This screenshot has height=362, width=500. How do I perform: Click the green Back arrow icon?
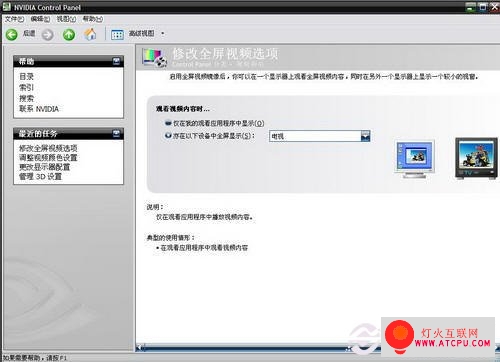12,34
